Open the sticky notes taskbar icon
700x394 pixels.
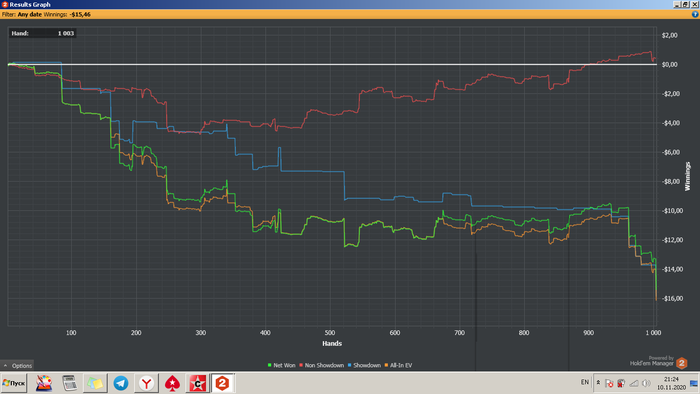(x=95, y=383)
